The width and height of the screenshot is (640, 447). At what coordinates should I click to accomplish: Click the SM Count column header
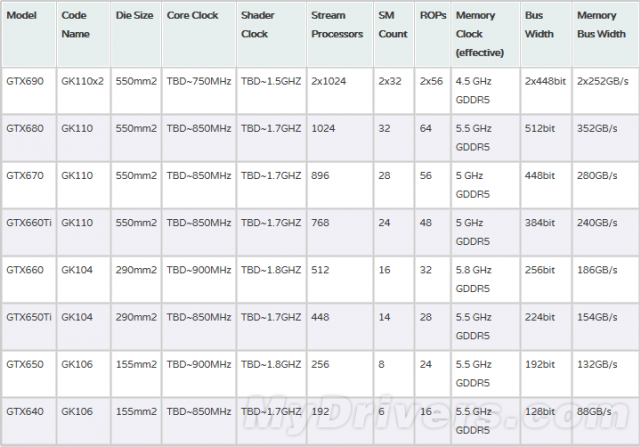[x=394, y=34]
